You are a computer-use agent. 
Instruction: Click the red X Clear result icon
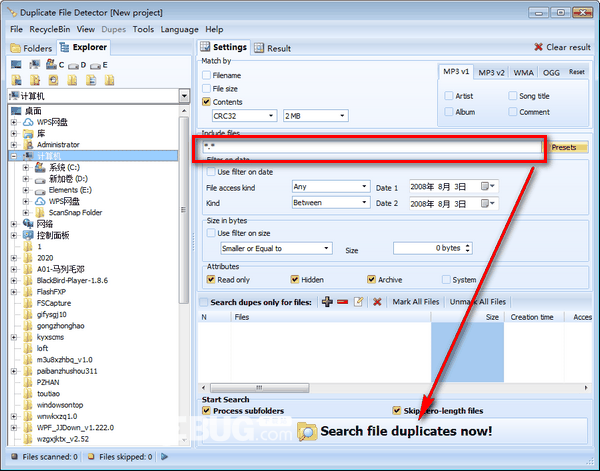(x=538, y=47)
